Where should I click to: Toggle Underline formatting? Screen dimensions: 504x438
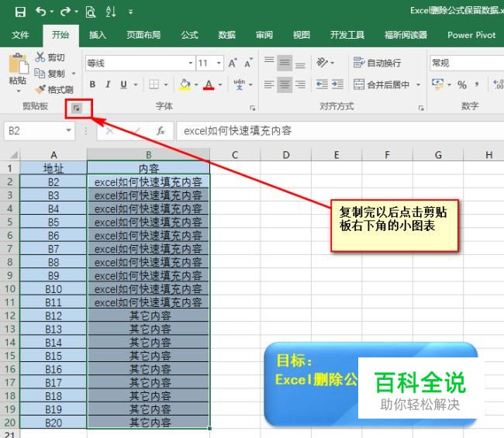coord(123,84)
